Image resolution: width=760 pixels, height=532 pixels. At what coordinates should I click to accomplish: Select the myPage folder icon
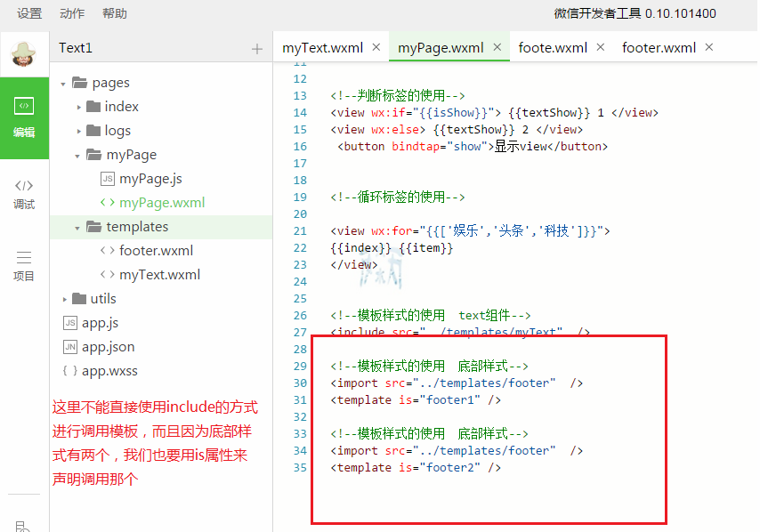pos(94,155)
